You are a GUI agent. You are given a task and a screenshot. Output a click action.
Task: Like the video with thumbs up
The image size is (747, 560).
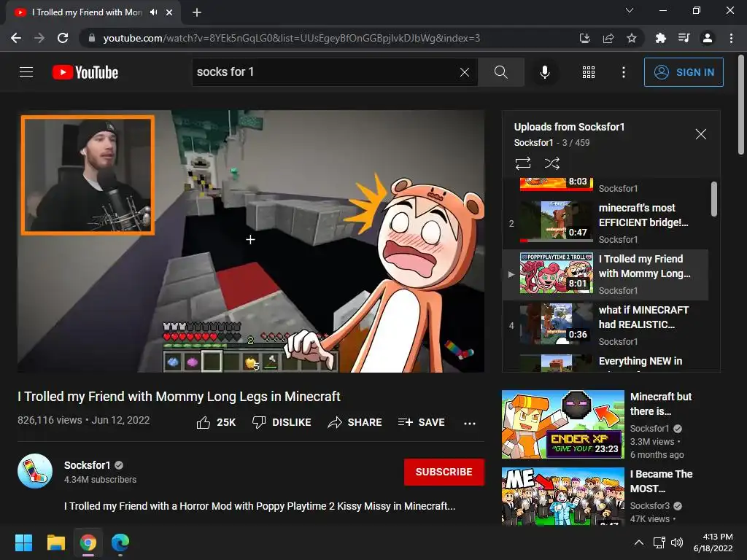tap(216, 422)
